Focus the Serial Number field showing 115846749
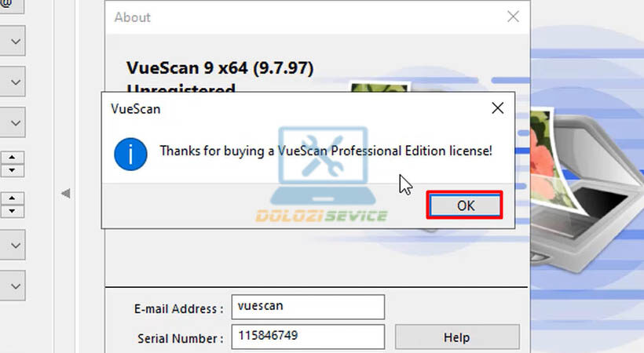The width and height of the screenshot is (644, 353). click(x=308, y=337)
